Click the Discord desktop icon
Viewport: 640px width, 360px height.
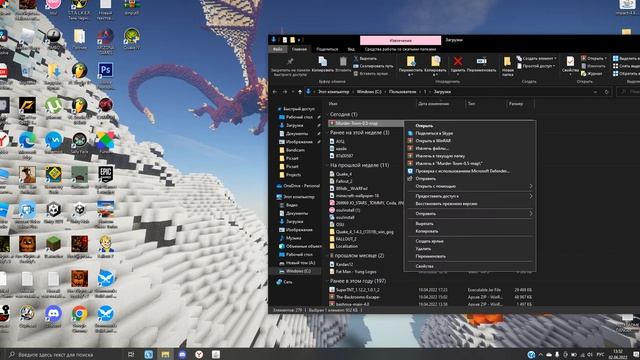pyautogui.click(x=53, y=313)
